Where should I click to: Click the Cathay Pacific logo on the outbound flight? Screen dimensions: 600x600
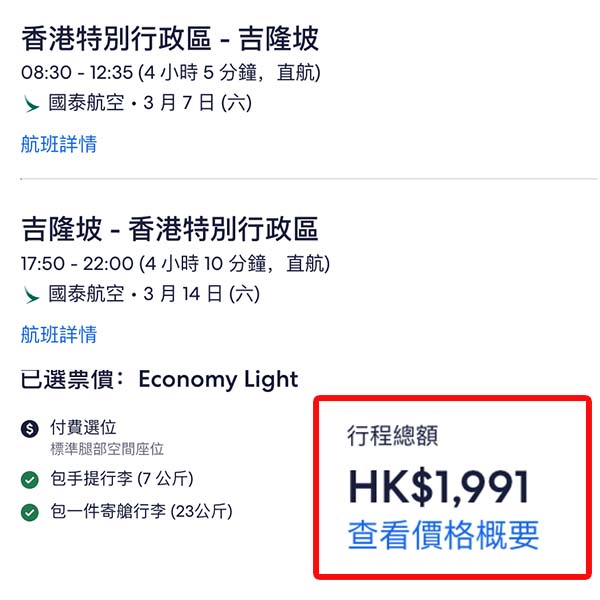tap(31, 102)
